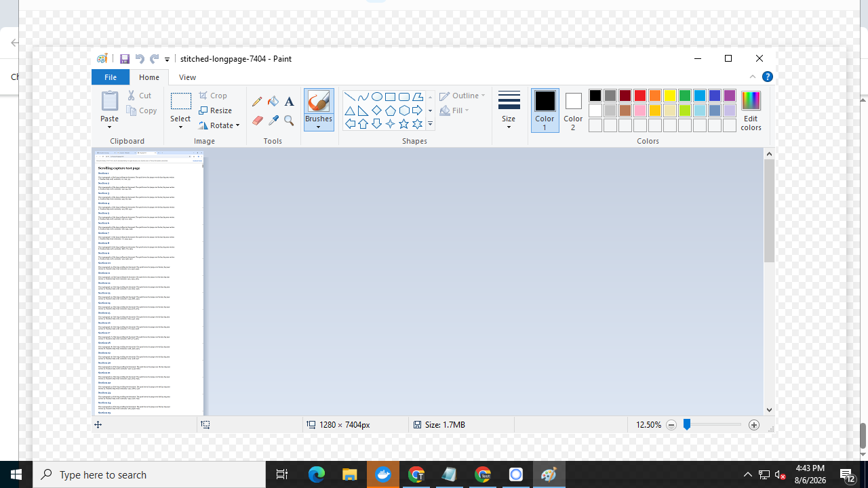Switch to the Home ribbon tab
Screen dimensions: 868x488
click(149, 77)
